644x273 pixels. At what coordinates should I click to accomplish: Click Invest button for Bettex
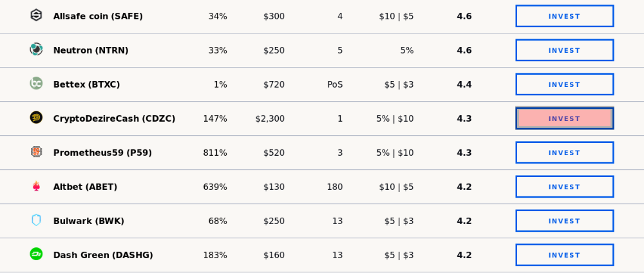pos(565,84)
